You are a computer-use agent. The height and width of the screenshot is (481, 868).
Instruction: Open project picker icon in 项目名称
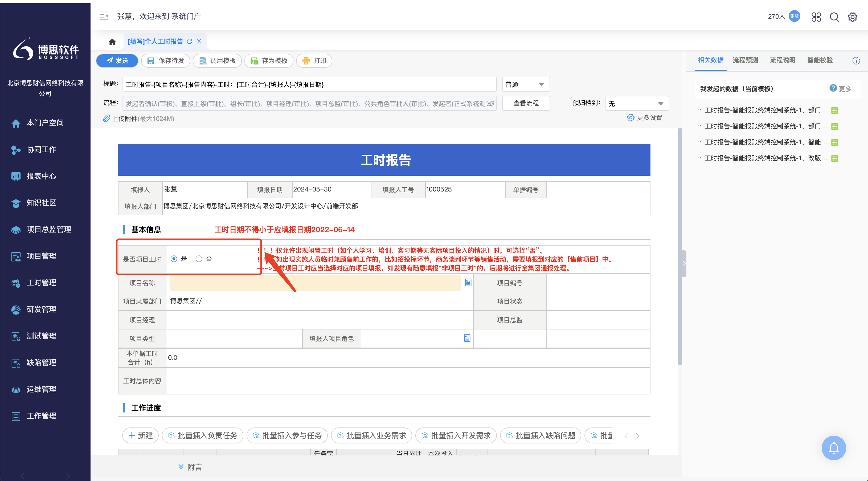click(x=468, y=282)
